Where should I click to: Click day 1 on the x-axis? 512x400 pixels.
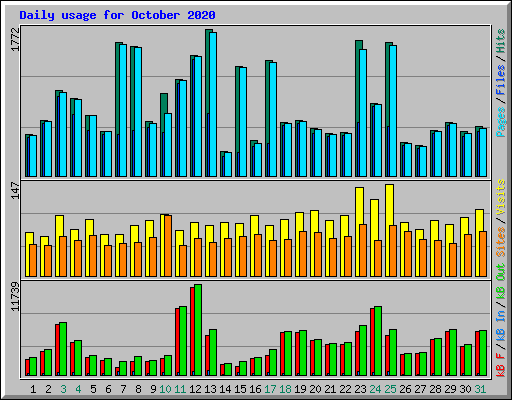[33, 389]
